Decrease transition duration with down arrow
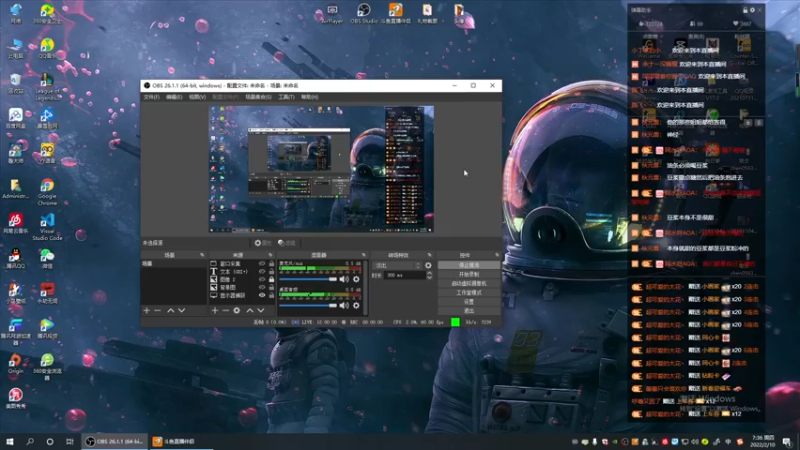 (x=429, y=277)
